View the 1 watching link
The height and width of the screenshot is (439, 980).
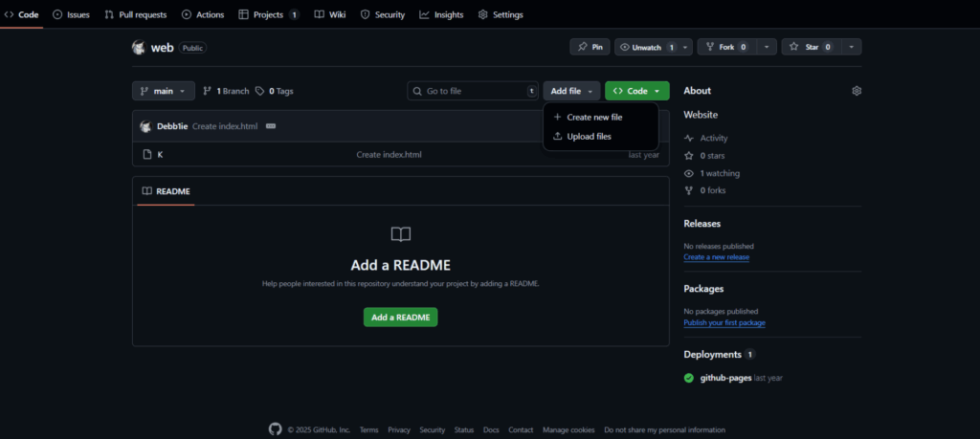[712, 173]
